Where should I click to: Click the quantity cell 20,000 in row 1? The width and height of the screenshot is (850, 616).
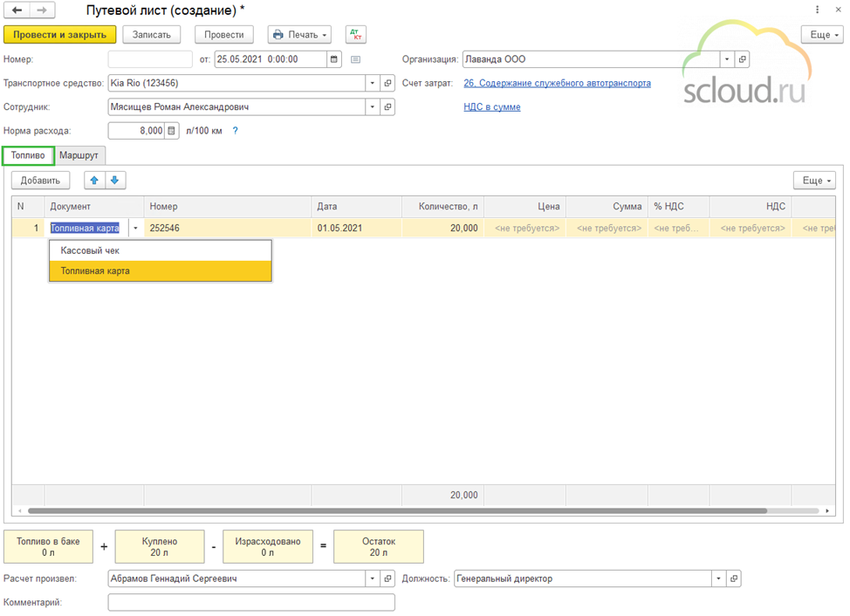[442, 228]
